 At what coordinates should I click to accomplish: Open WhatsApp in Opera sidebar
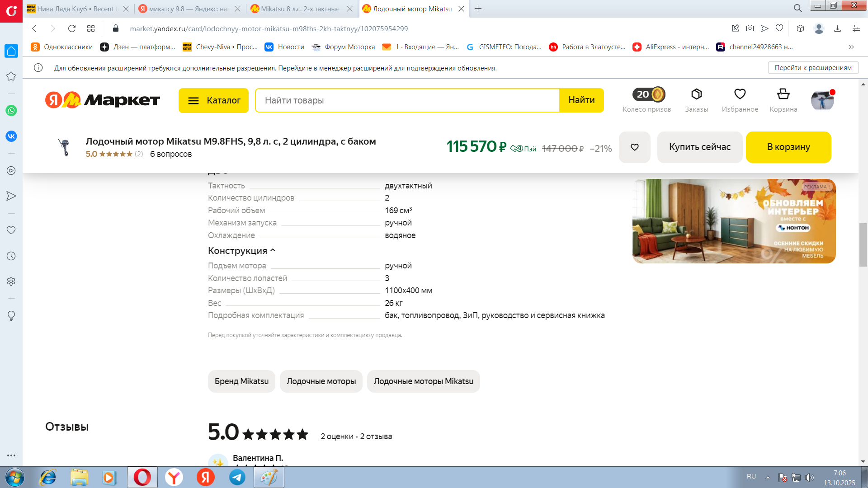pyautogui.click(x=11, y=111)
